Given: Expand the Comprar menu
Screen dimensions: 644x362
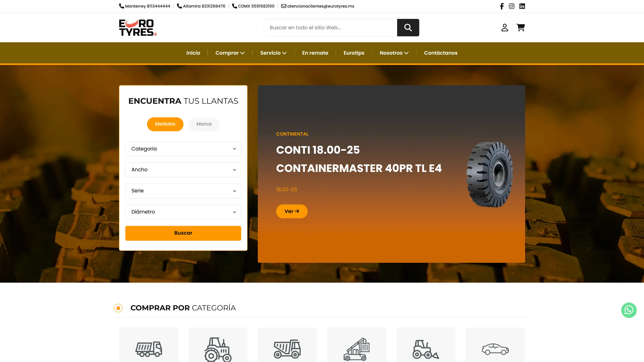Looking at the screenshot, I should [x=230, y=53].
